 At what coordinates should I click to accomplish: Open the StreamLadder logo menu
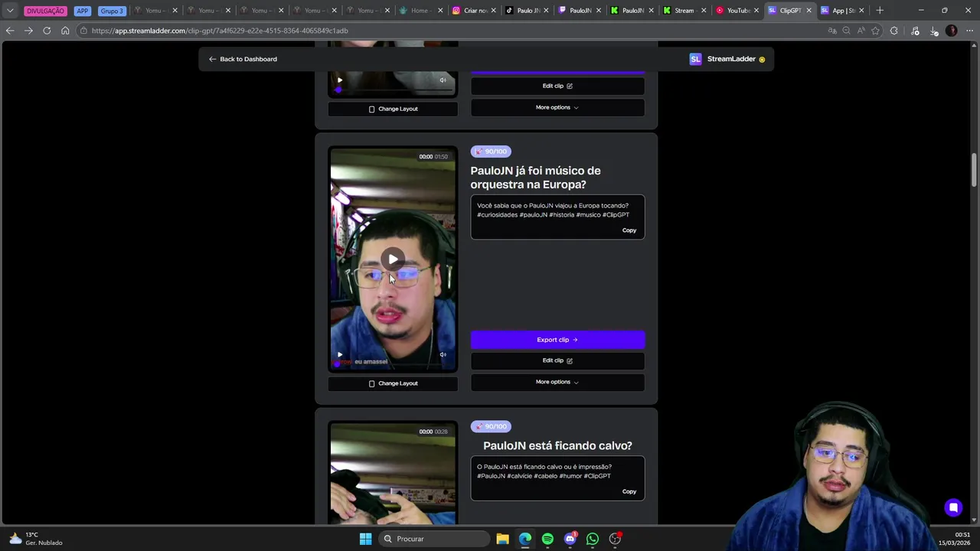727,59
